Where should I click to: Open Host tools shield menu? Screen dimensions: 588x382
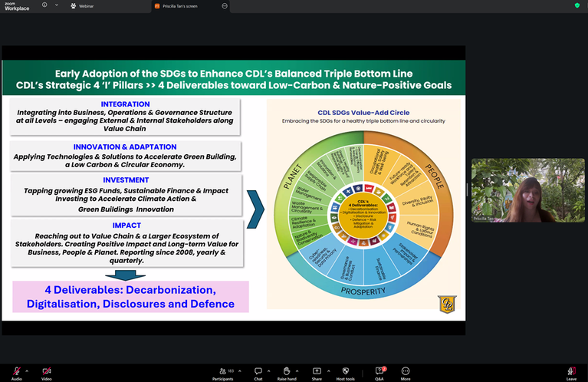click(x=346, y=374)
